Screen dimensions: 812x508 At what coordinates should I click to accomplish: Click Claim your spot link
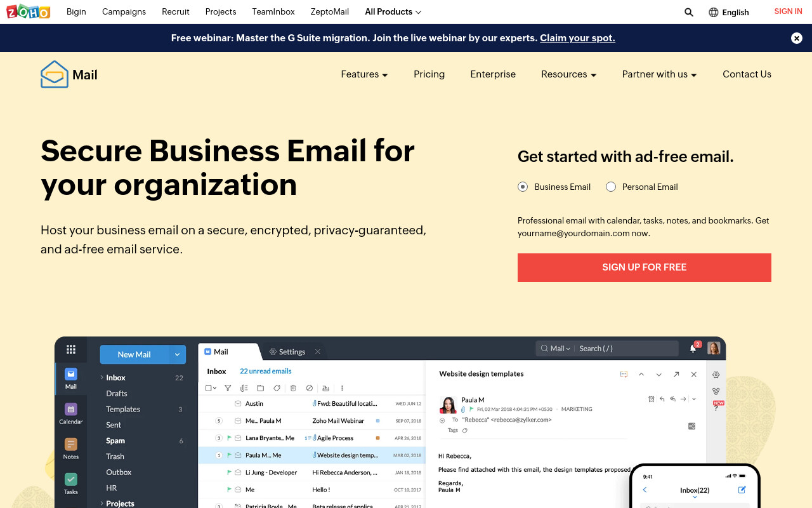tap(577, 38)
